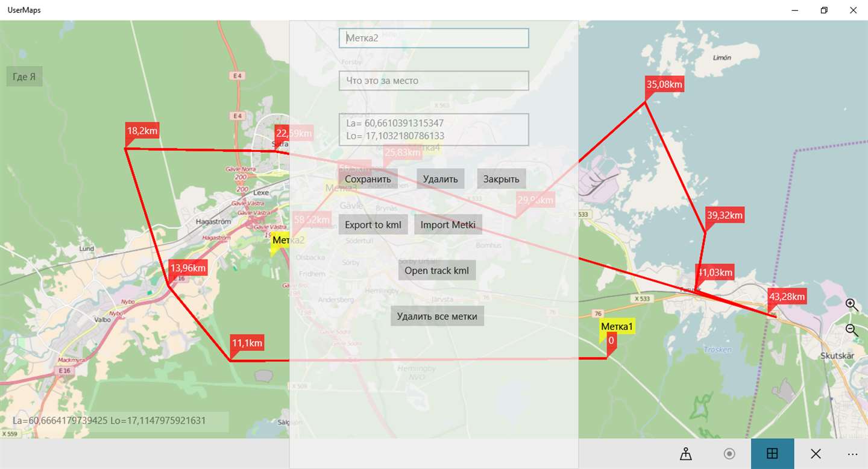Open the three-dots more options menu

[x=852, y=454]
